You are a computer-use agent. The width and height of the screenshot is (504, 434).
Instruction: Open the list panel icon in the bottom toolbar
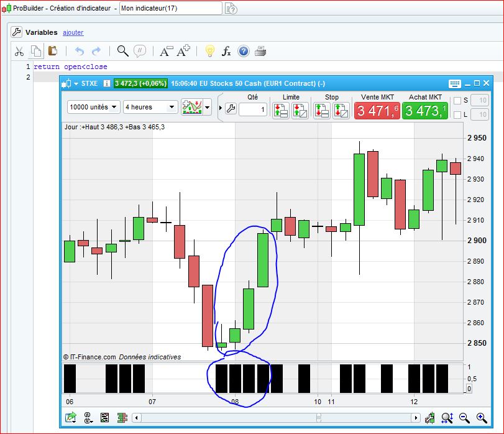[105, 418]
